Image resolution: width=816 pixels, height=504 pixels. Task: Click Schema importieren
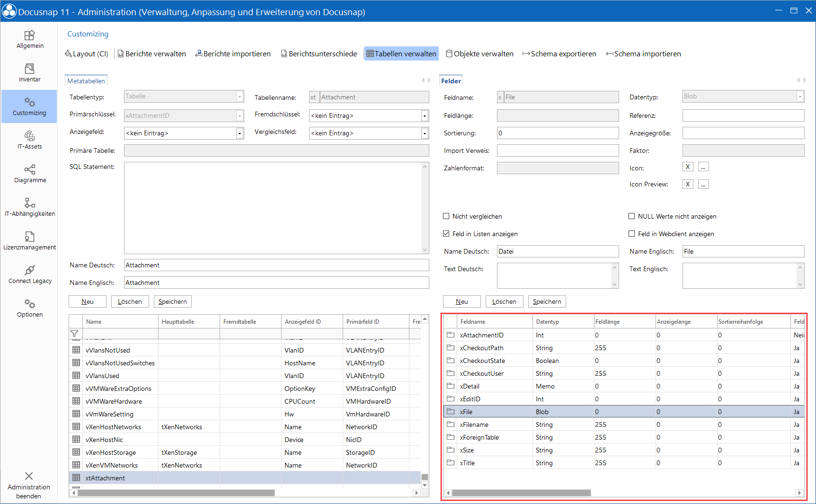click(x=643, y=54)
